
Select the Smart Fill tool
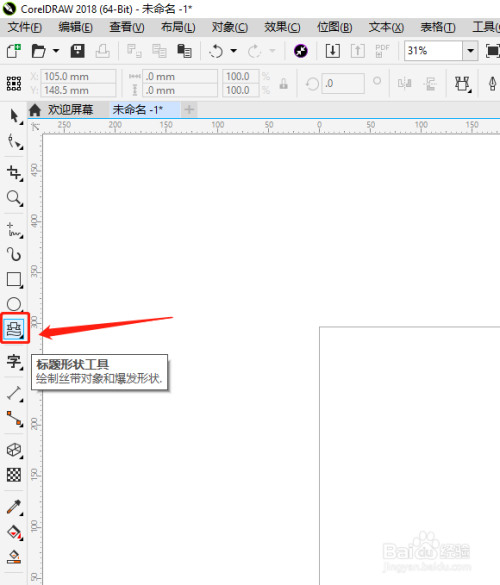(x=14, y=557)
